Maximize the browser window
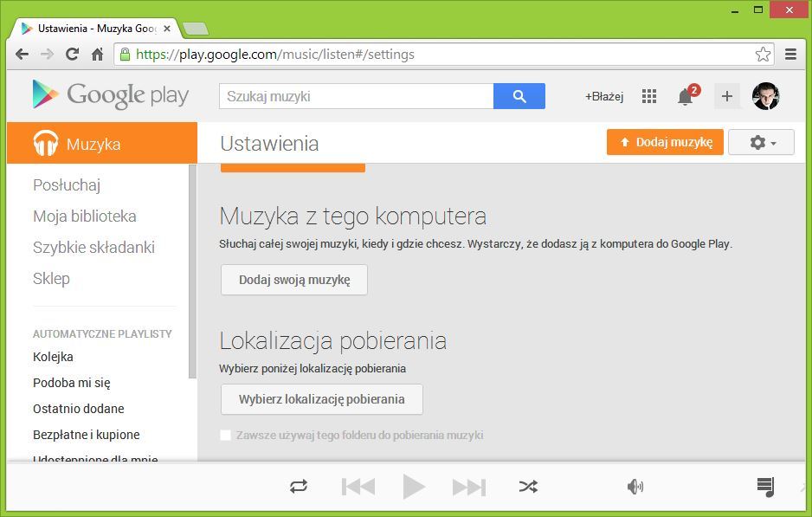Viewport: 812px width, 517px height. coord(758,10)
